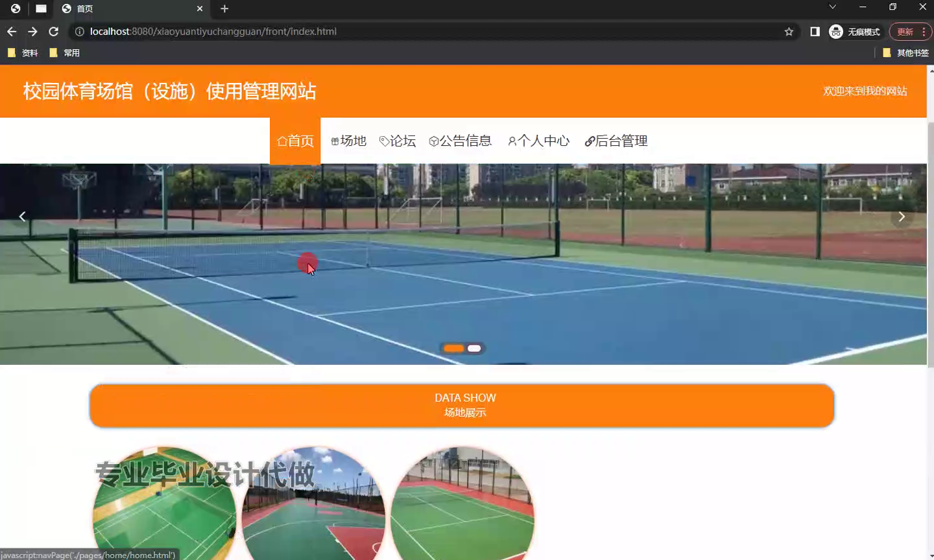Select the second white carousel indicator
This screenshot has width=934, height=560.
click(x=474, y=349)
